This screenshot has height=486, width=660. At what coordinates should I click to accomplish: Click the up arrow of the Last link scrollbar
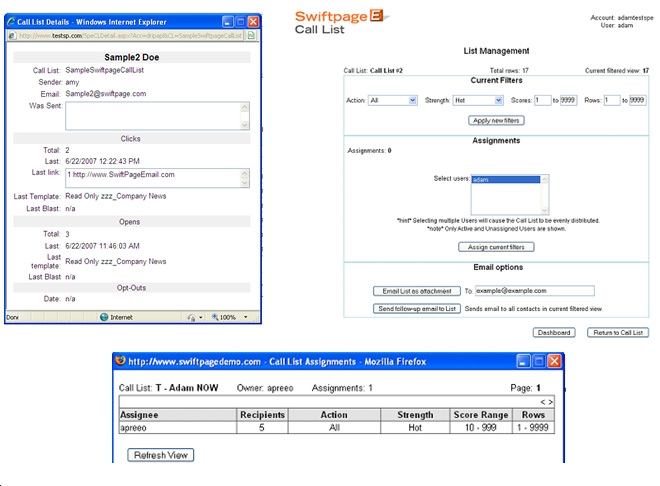click(x=245, y=173)
